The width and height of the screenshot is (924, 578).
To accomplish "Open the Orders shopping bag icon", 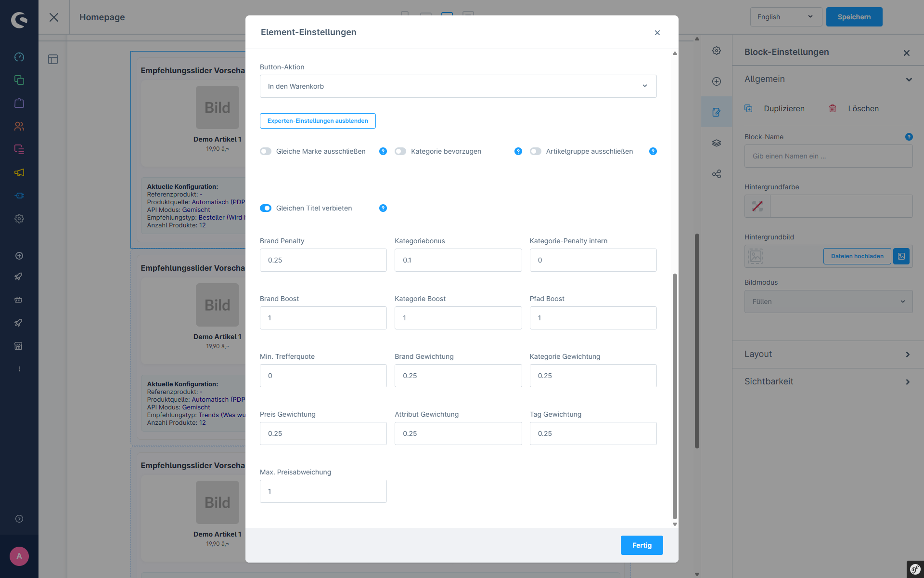I will pyautogui.click(x=19, y=103).
